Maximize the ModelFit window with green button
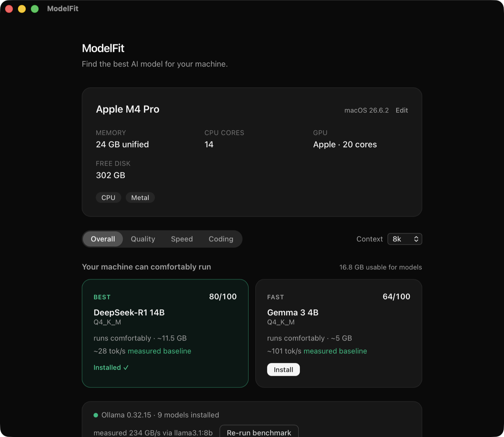The image size is (504, 437). click(x=35, y=9)
